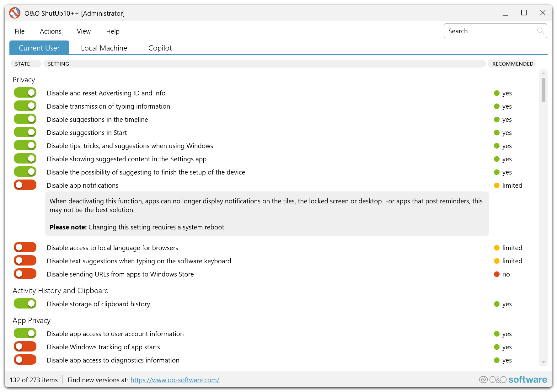Enable Disable app notifications switch

25,185
